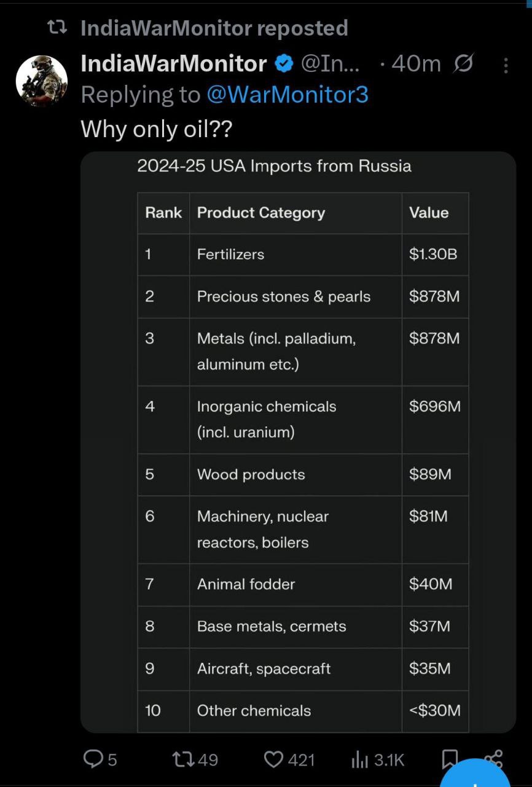Tap the blue verified badge
This screenshot has width=532, height=787.
pyautogui.click(x=283, y=64)
